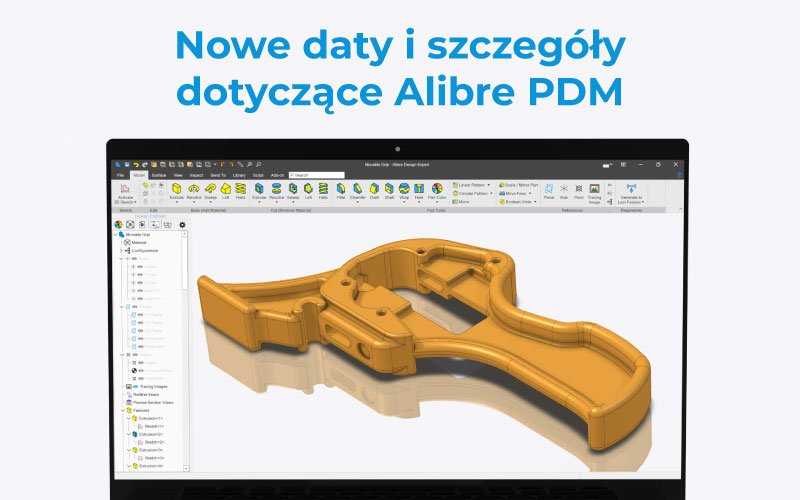Toggle eye icon on the Planes group row
Viewport: 800px width, 500px height.
[134, 307]
